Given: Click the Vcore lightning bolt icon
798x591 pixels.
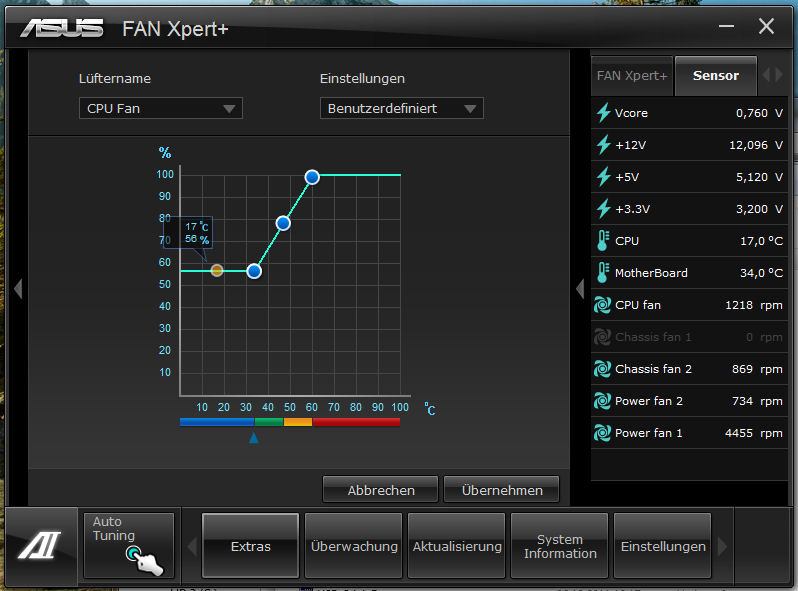Looking at the screenshot, I should tap(603, 112).
